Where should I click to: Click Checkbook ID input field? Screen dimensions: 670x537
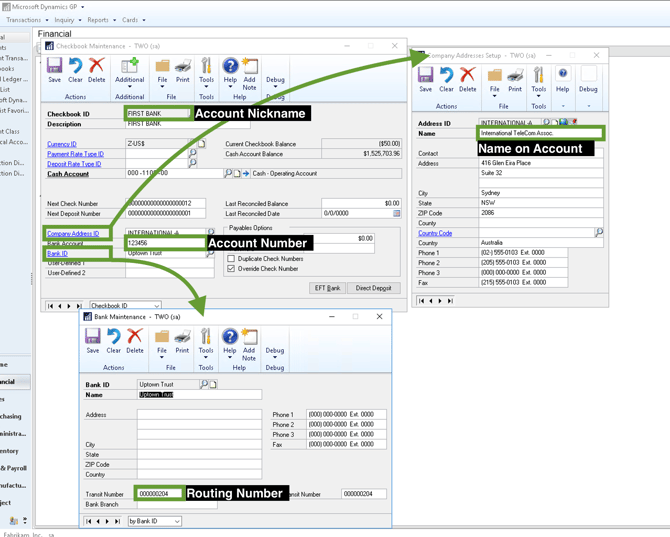[158, 114]
